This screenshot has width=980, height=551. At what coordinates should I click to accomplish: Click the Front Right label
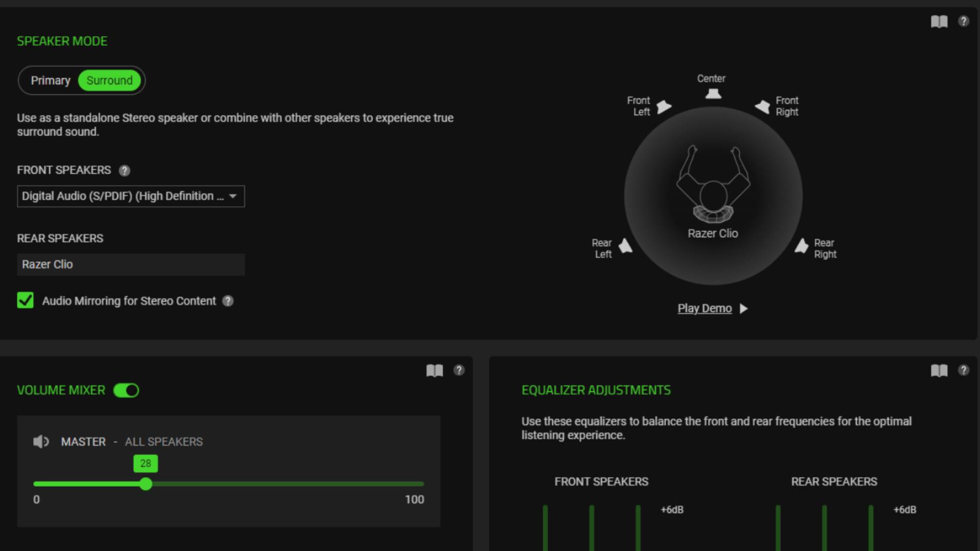click(787, 106)
